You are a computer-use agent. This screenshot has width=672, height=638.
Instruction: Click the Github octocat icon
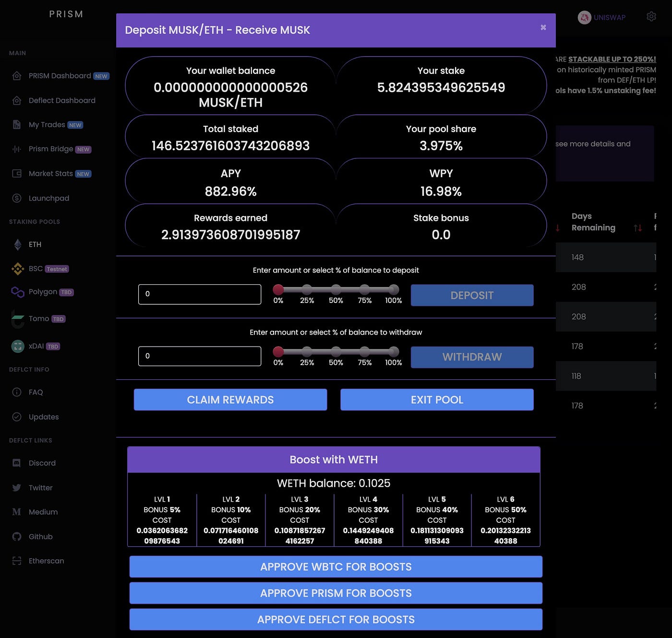[x=17, y=537]
